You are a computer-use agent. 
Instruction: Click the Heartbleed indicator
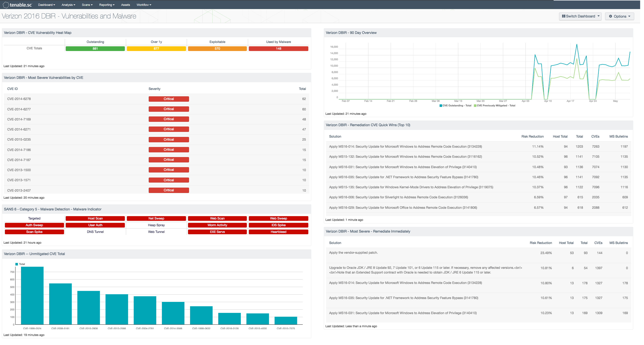[279, 232]
